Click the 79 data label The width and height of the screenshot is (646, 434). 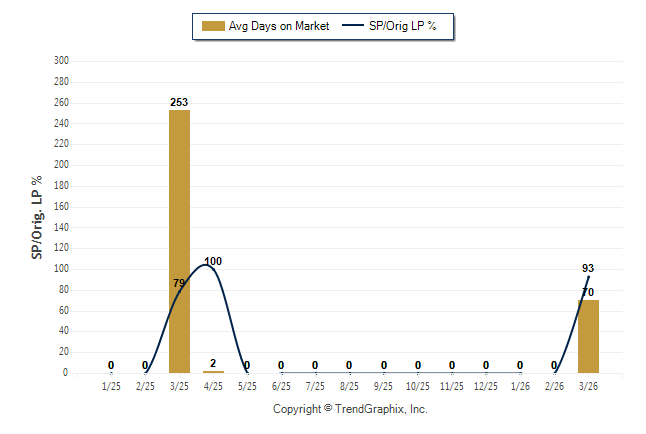[x=179, y=284]
